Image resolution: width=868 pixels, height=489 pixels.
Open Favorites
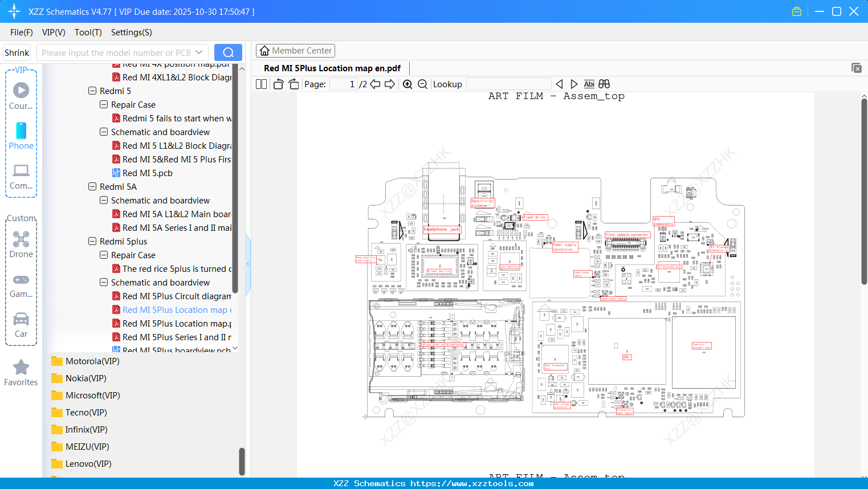pyautogui.click(x=21, y=373)
